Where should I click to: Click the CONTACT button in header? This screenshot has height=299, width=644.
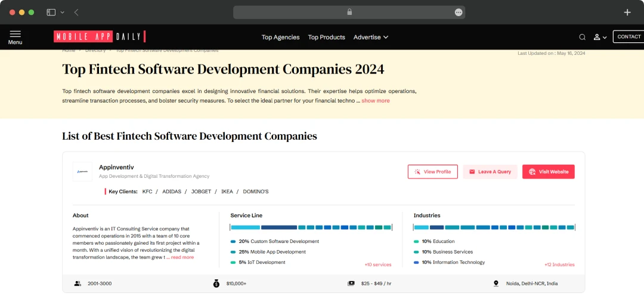[629, 36]
